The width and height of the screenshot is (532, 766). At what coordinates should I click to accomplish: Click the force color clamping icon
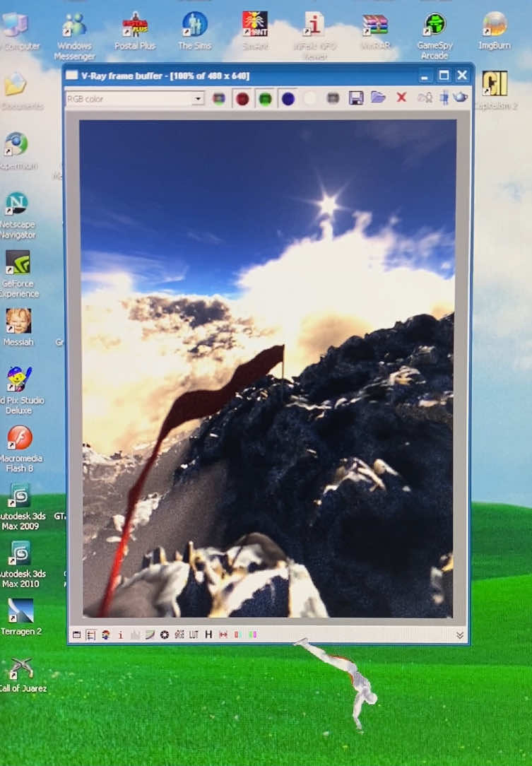click(105, 635)
